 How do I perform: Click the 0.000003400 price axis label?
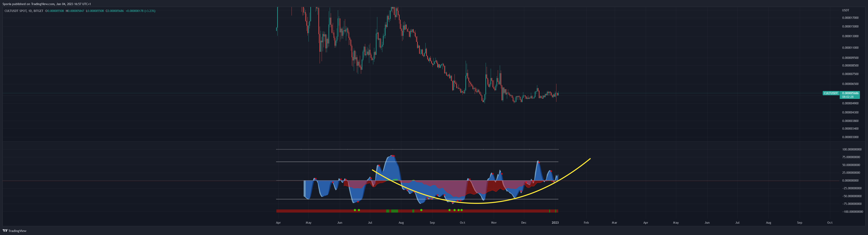click(850, 129)
